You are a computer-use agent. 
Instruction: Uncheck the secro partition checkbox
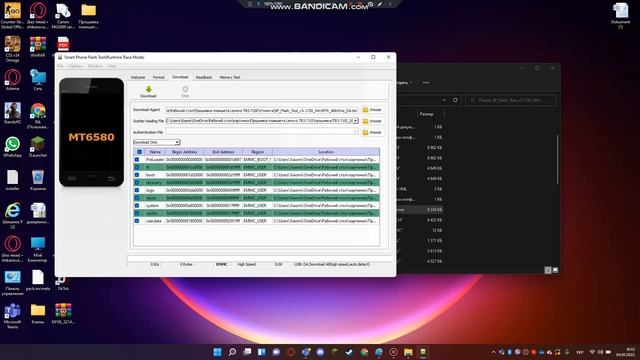point(137,198)
